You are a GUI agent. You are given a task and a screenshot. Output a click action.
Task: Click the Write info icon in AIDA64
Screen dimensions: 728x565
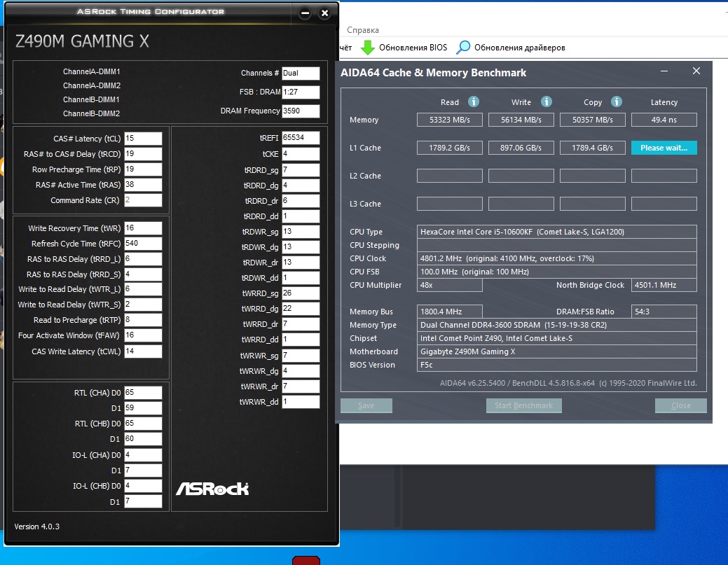click(547, 102)
